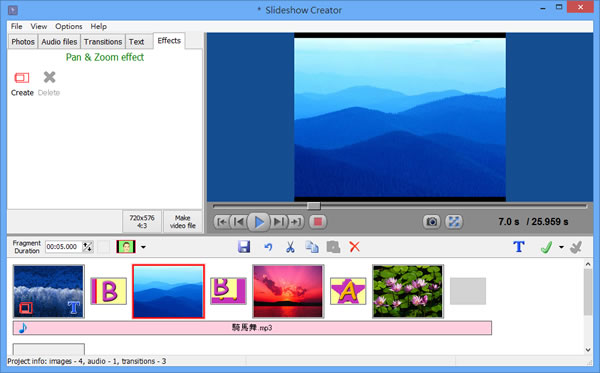Select the red sunset photo thumbnail
Screen dimensions: 600x373
point(288,292)
